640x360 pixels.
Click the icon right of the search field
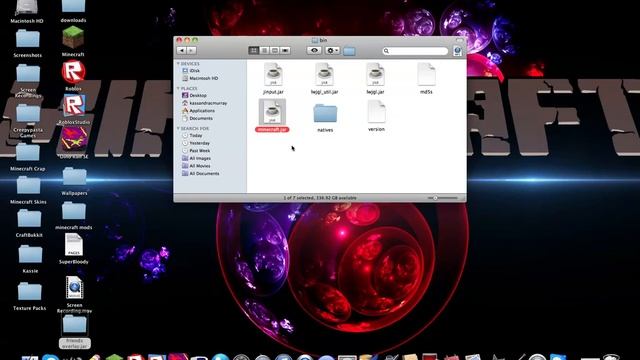(458, 51)
